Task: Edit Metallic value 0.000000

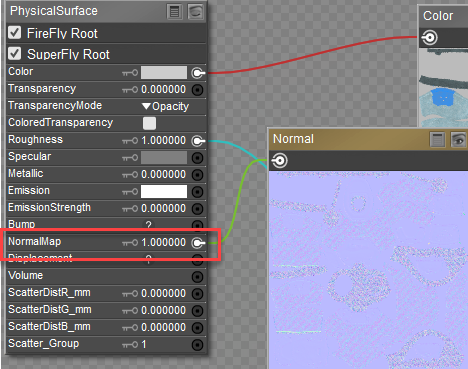Action: [x=163, y=174]
